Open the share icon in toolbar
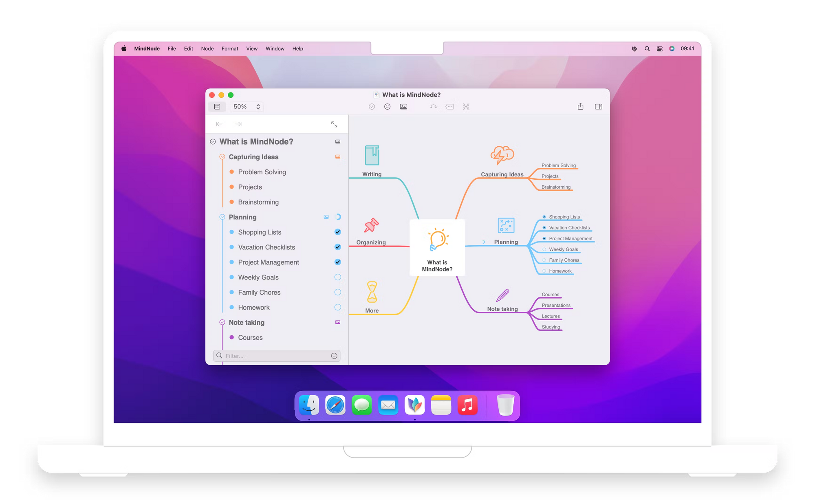815x504 pixels. [580, 106]
